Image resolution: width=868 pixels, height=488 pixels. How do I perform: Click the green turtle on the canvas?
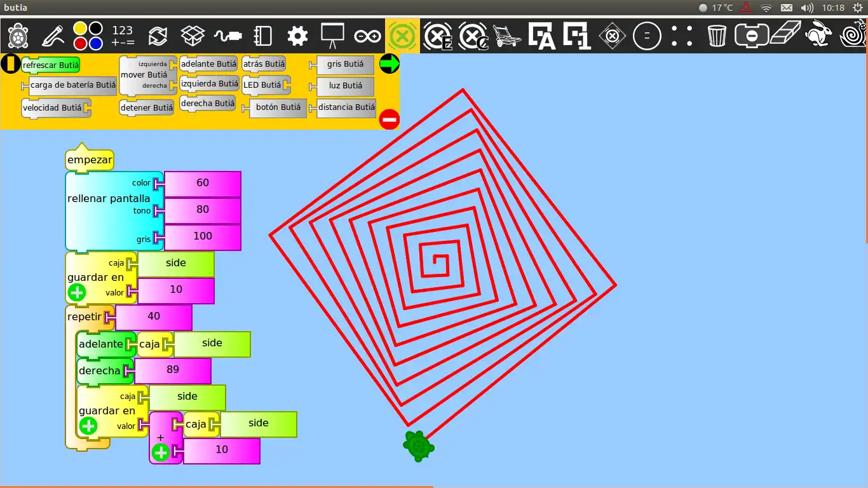[x=419, y=446]
